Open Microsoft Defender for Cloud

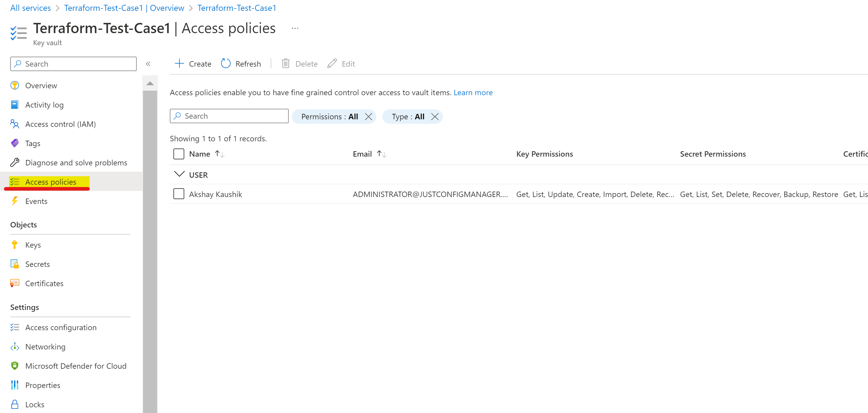pyautogui.click(x=76, y=366)
